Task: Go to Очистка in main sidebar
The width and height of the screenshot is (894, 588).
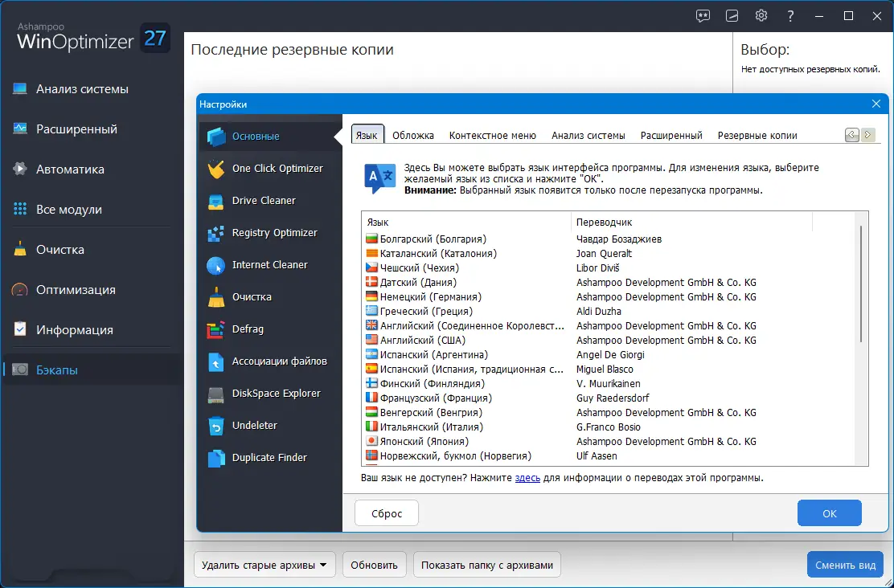Action: (x=91, y=250)
